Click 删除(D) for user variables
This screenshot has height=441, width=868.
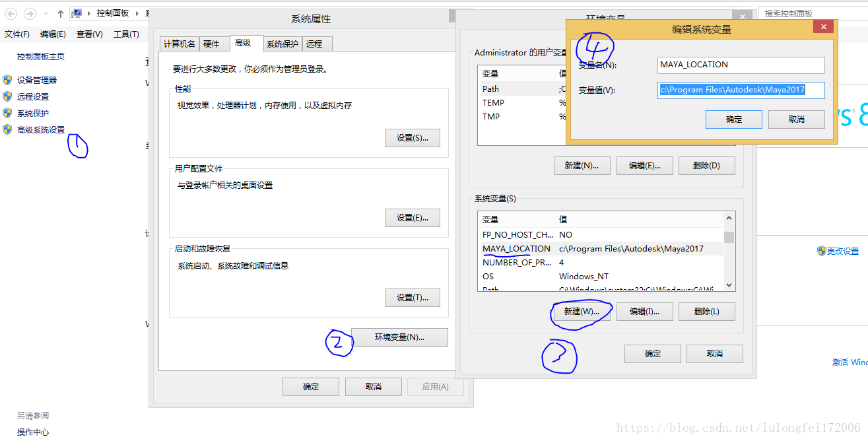707,166
